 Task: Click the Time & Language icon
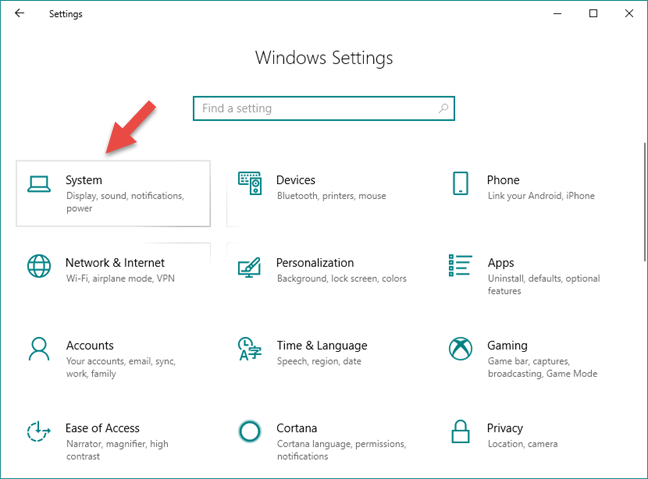tap(250, 349)
